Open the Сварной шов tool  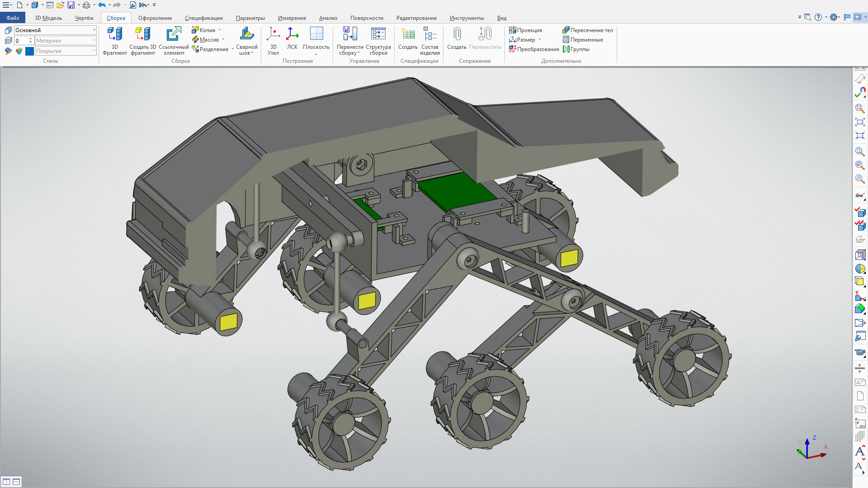(246, 41)
